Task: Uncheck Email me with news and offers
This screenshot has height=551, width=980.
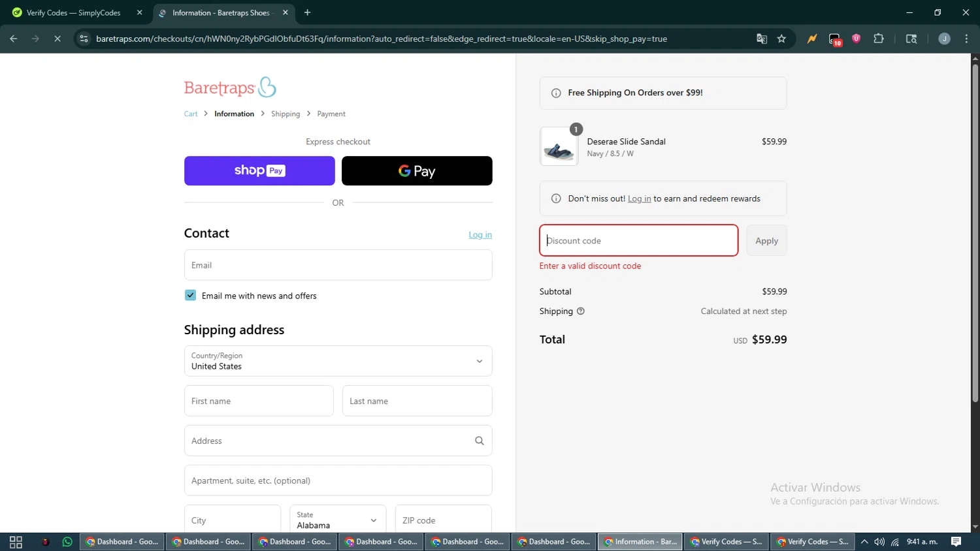Action: click(x=190, y=295)
